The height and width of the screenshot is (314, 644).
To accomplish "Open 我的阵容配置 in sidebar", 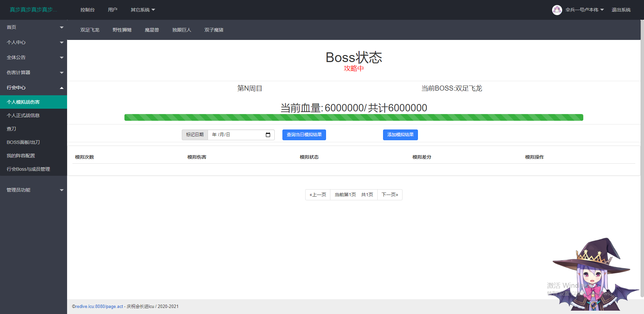I will point(34,156).
